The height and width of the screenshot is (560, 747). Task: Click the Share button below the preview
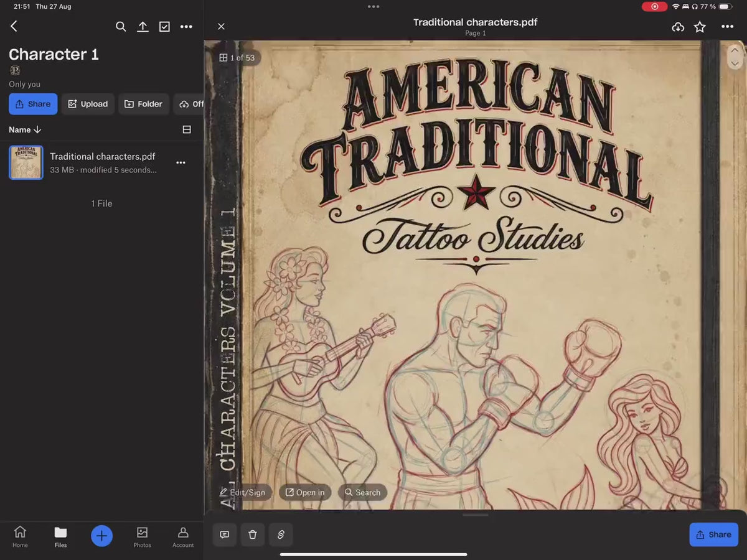[714, 534]
